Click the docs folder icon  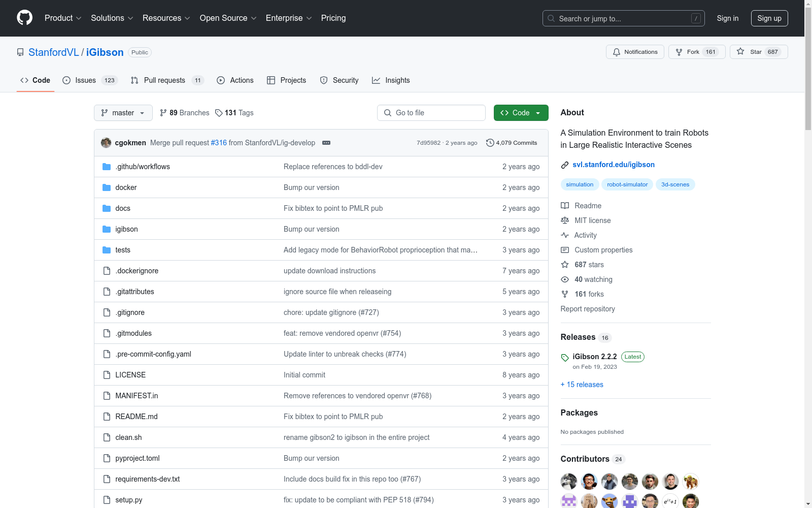107,208
